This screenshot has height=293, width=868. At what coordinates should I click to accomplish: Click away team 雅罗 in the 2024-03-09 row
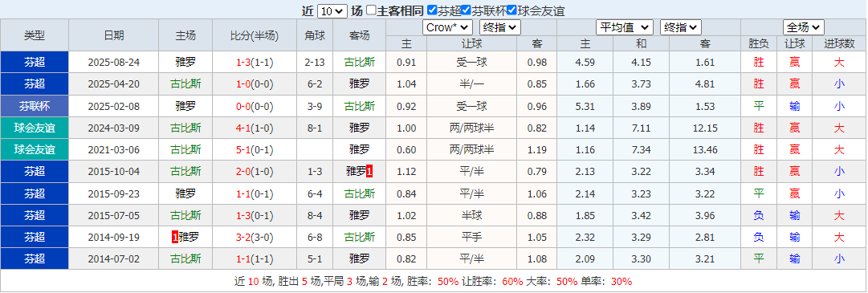click(x=359, y=128)
